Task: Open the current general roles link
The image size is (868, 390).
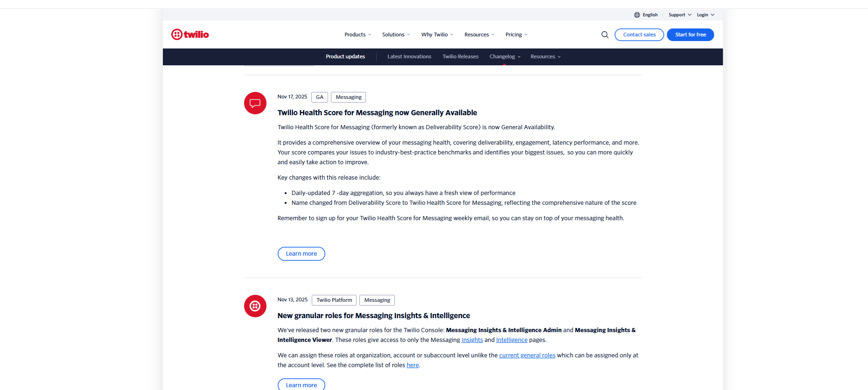Action: [x=527, y=355]
